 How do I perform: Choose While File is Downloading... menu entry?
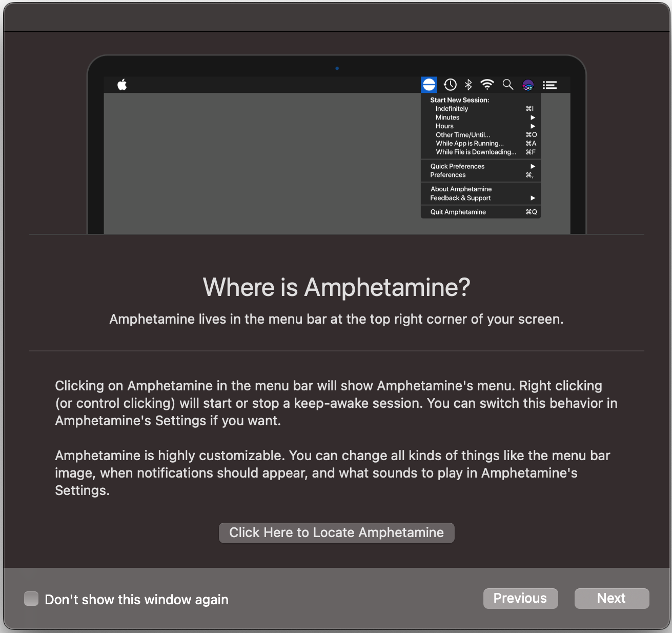pos(481,152)
